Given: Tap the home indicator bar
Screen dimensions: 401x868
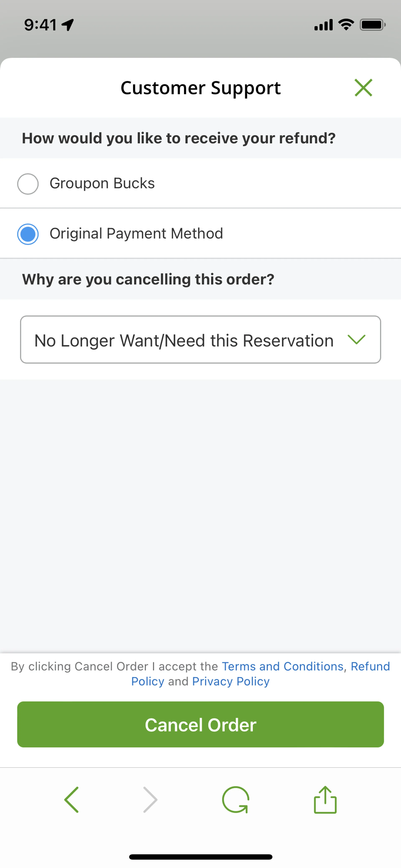Looking at the screenshot, I should pos(200,857).
